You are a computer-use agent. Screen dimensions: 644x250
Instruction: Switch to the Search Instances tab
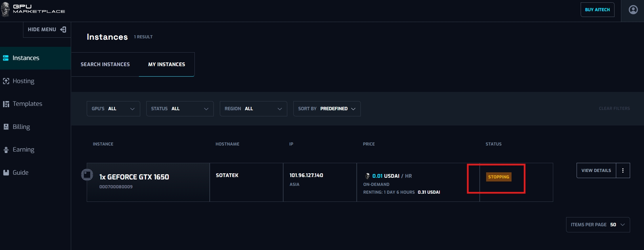[105, 64]
